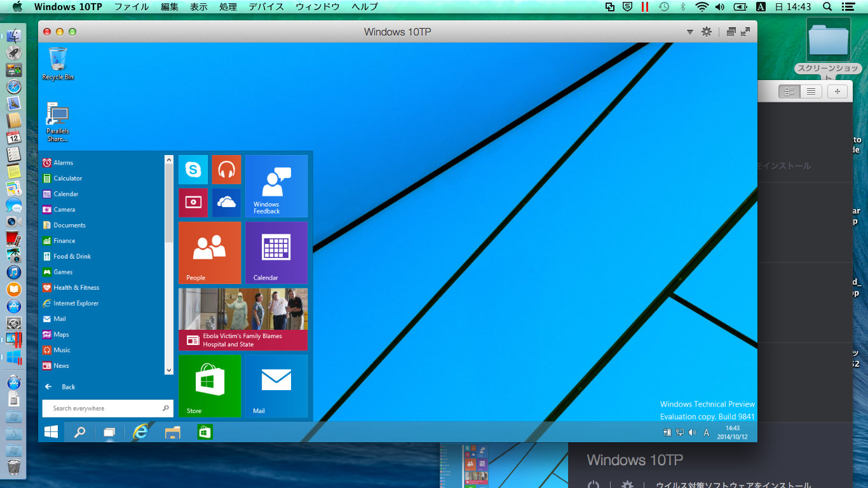Select the Recycle Bin desktop icon
868x488 pixels.
(58, 64)
